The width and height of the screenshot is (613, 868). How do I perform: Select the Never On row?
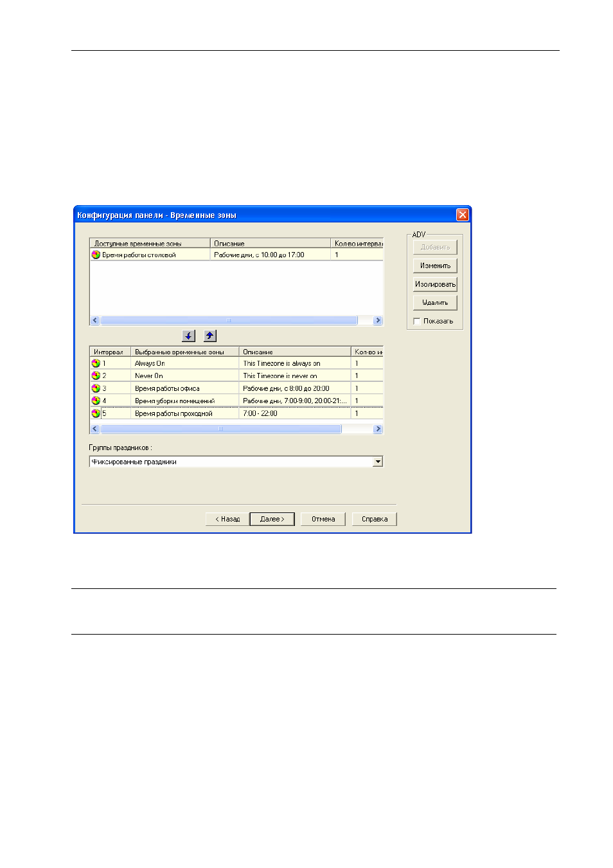tap(236, 375)
